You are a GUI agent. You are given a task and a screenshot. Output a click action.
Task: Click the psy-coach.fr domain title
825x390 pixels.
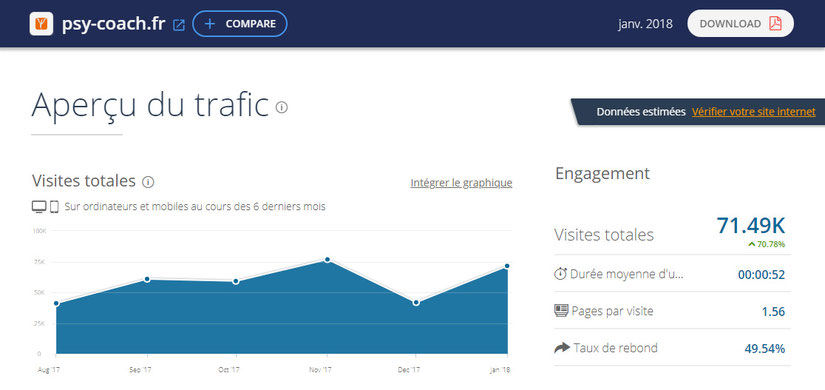(x=114, y=24)
